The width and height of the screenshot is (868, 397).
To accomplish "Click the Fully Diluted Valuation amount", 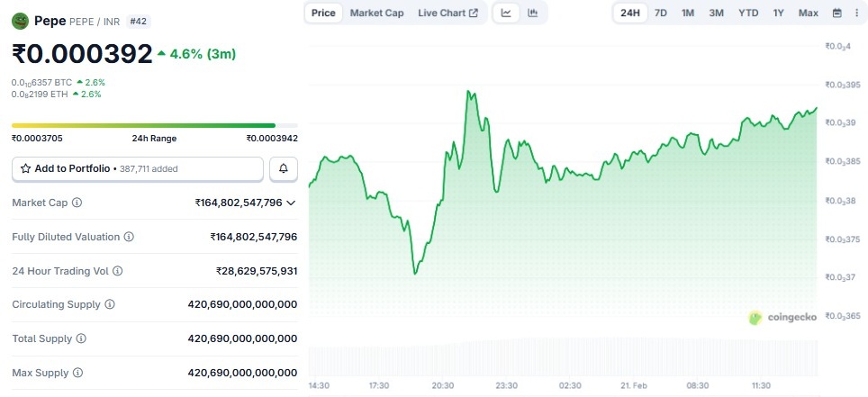I will point(254,237).
